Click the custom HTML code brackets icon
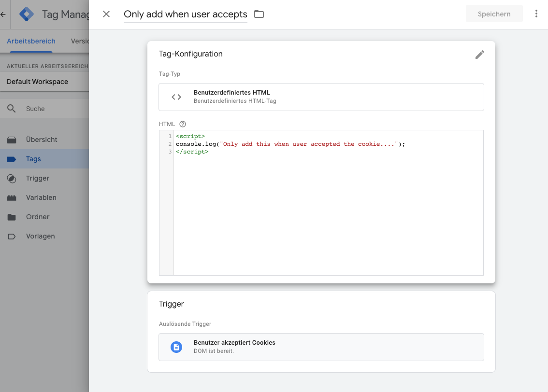The width and height of the screenshot is (548, 392). [176, 97]
